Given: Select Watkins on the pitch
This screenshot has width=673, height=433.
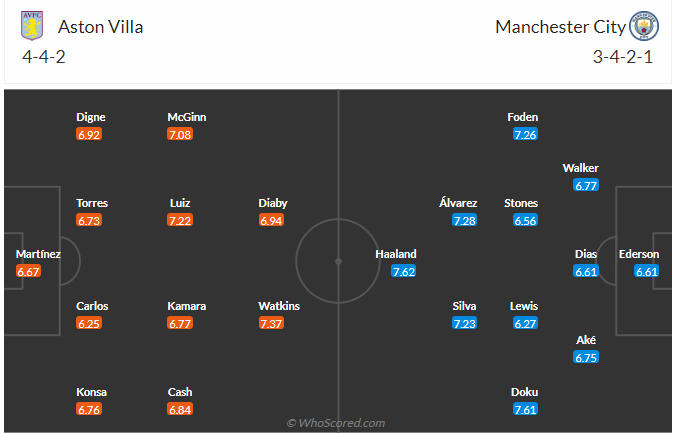Looking at the screenshot, I should click(x=279, y=306).
